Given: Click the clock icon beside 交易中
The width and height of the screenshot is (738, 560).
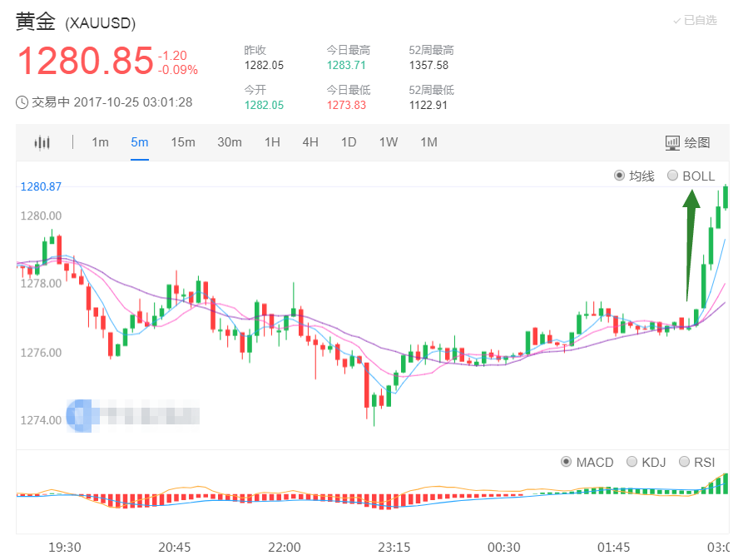Looking at the screenshot, I should coord(22,102).
